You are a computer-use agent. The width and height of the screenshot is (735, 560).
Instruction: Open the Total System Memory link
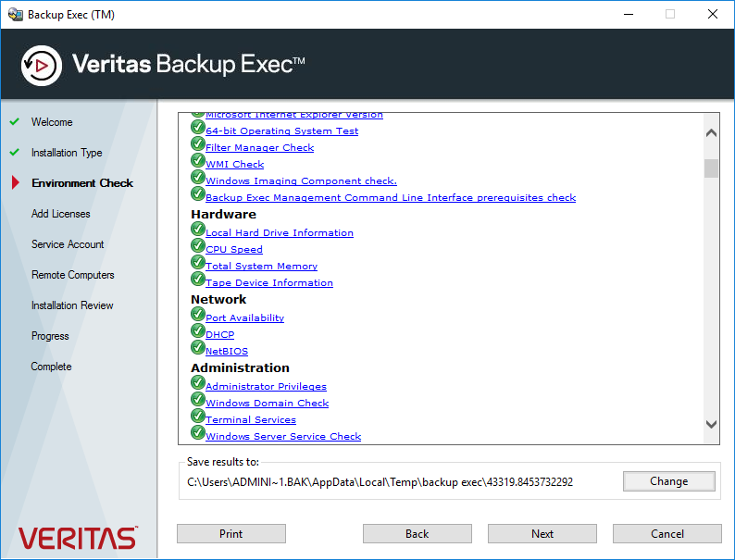coord(262,267)
